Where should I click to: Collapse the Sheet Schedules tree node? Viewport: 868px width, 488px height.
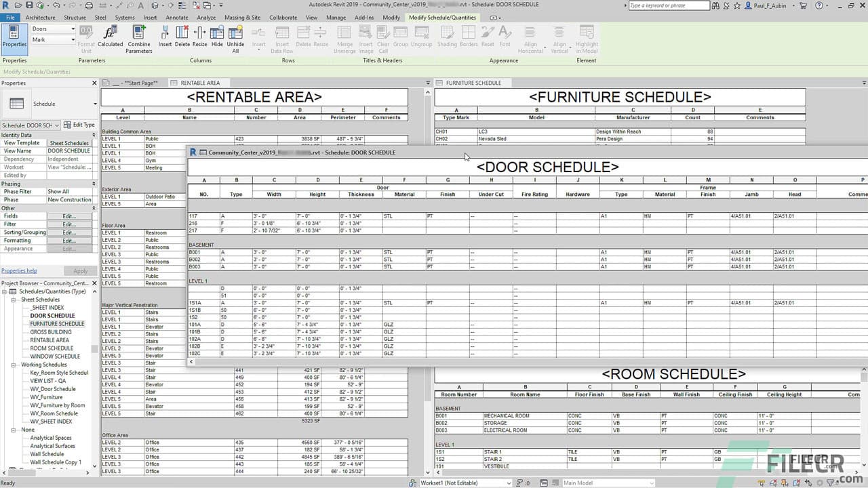(15, 299)
